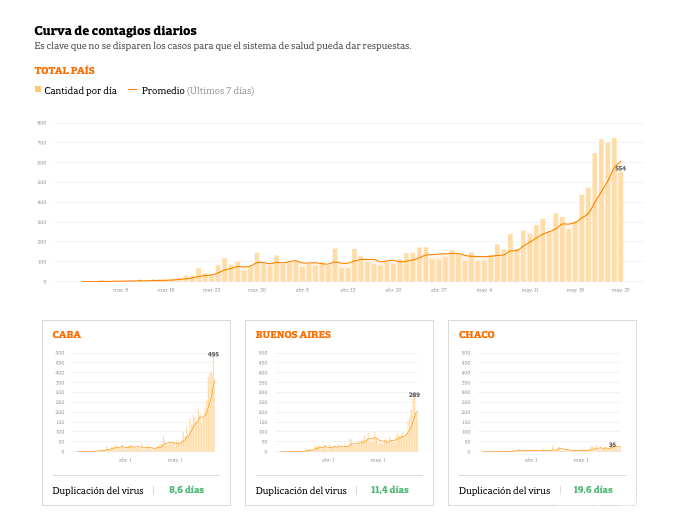Open the BUENOS AIRES chart card title
The image size is (688, 520).
[293, 335]
